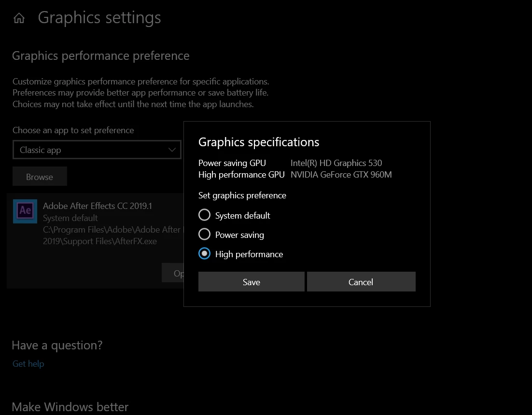Screen dimensions: 532x415
Task: Click the Intel(R) HD Graphics 530 text
Action: click(336, 163)
